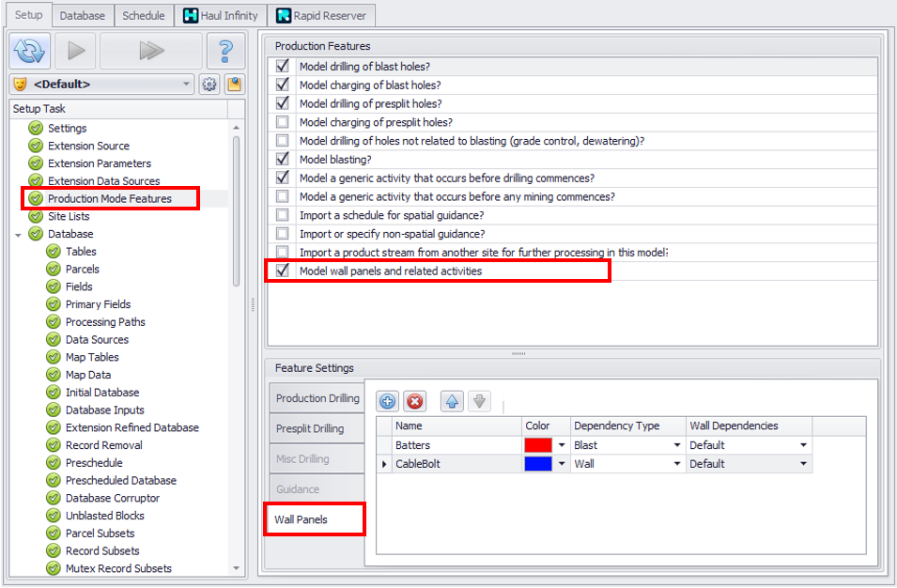The image size is (897, 588).
Task: Open the Default configuration dropdown
Action: [186, 85]
